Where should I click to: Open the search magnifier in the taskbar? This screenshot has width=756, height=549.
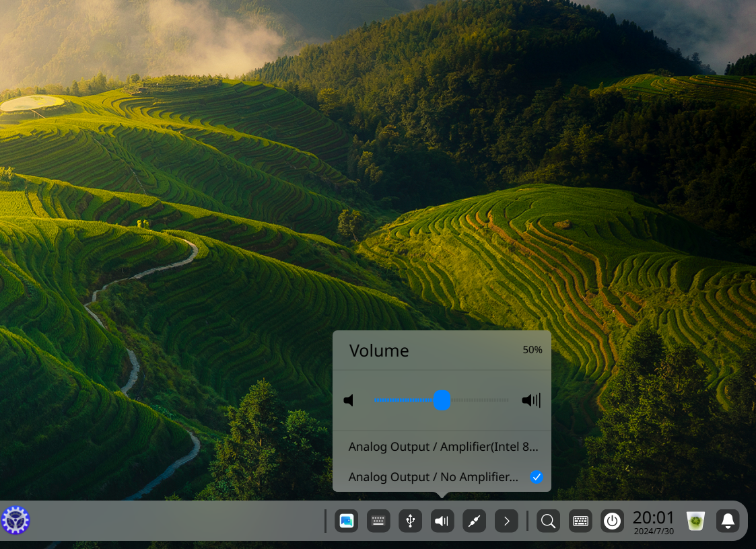pyautogui.click(x=548, y=521)
